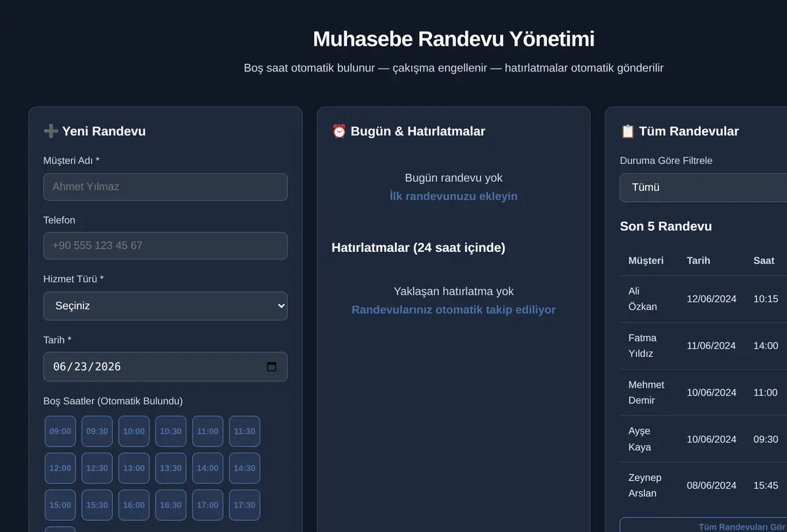Click the Saat column header

(764, 260)
